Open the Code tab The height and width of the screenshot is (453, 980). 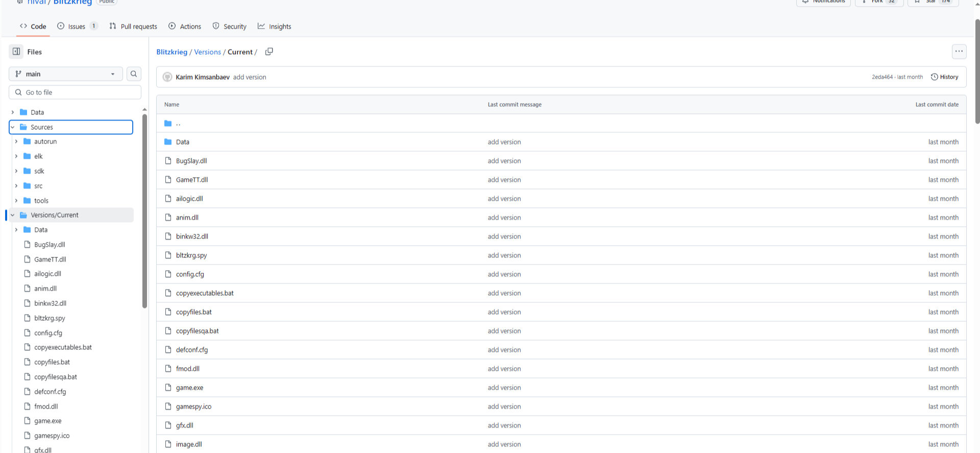(x=33, y=27)
